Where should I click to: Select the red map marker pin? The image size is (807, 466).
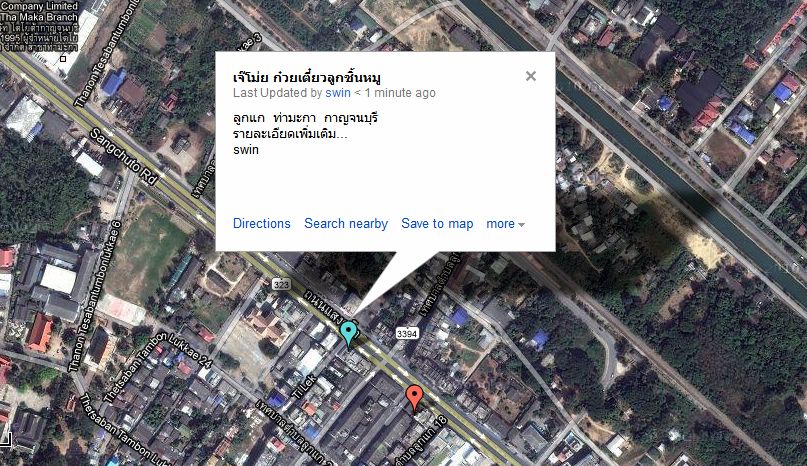414,398
